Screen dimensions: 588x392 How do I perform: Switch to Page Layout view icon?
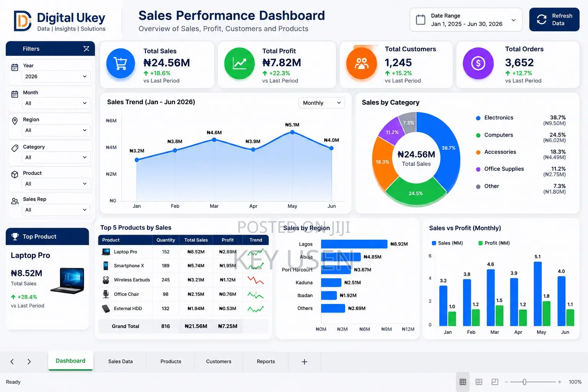tap(479, 382)
